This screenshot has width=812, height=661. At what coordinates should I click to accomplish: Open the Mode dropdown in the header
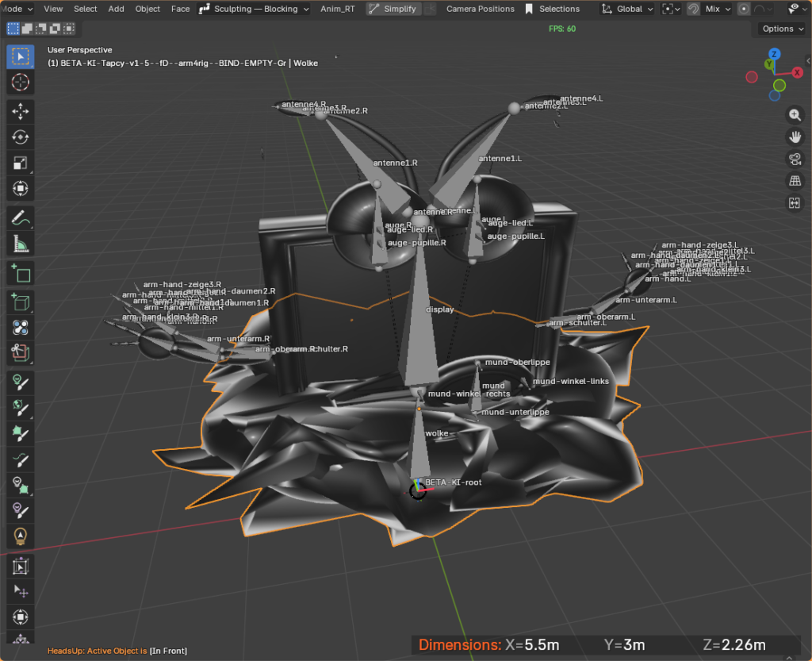click(16, 9)
